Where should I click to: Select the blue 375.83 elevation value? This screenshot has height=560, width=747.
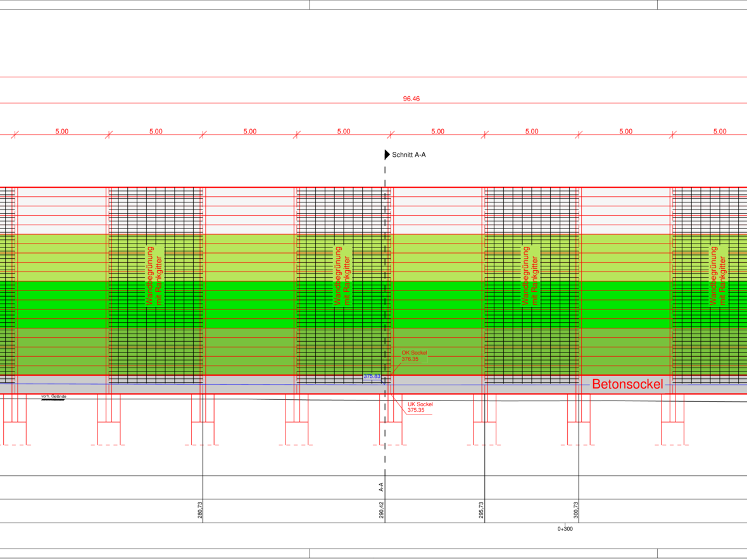pos(372,376)
